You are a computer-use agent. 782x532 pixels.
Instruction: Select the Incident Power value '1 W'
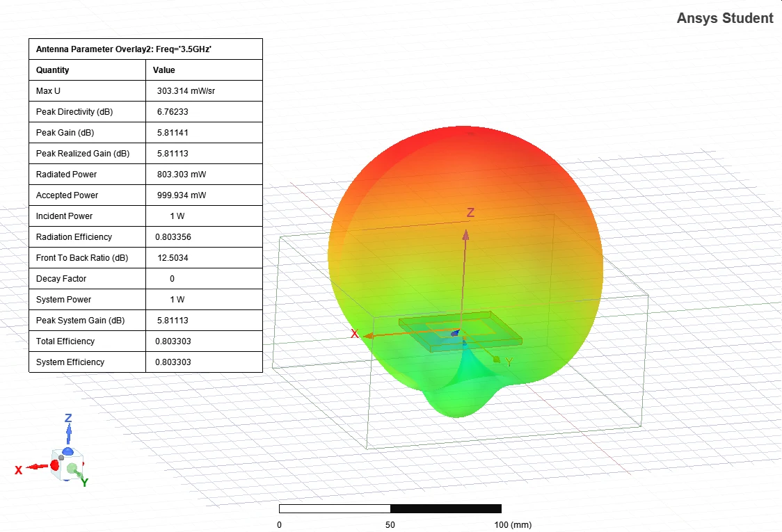pyautogui.click(x=177, y=216)
